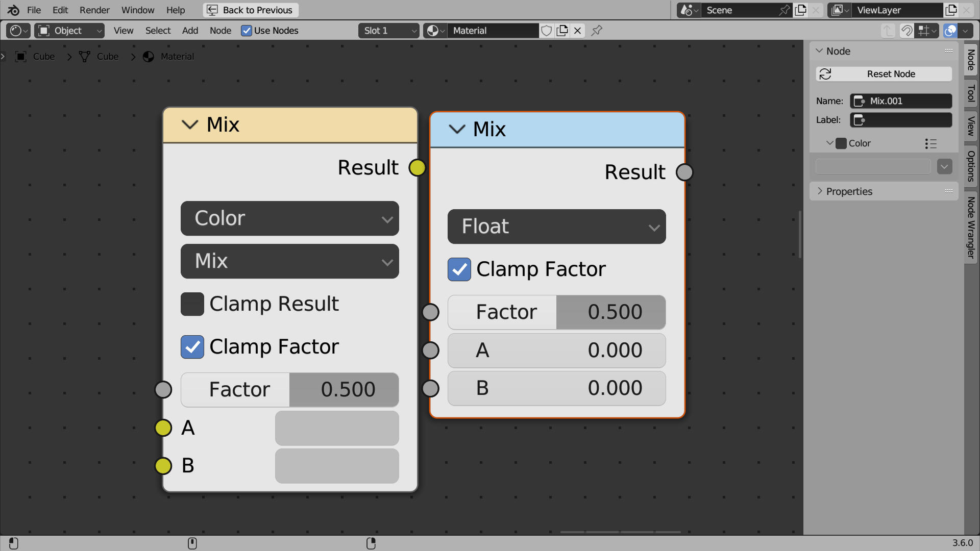Click the Blender logo icon
This screenshot has width=980, height=551.
pos(13,10)
